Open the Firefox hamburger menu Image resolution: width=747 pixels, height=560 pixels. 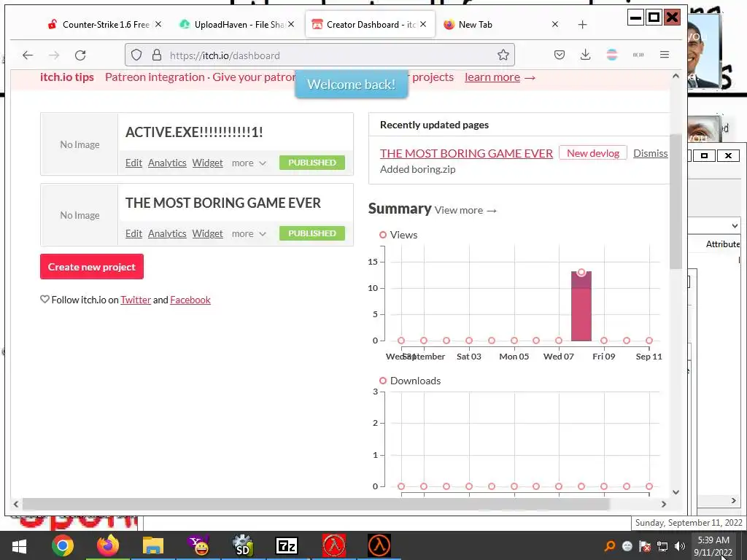coord(665,55)
